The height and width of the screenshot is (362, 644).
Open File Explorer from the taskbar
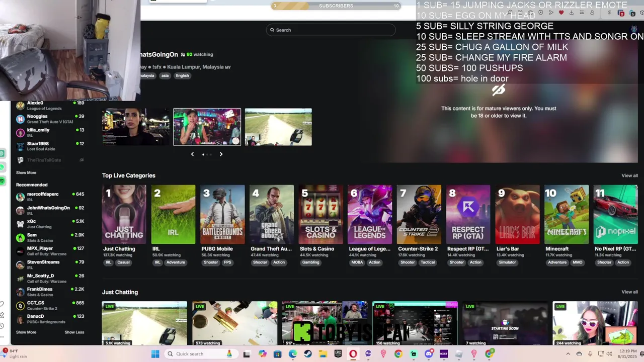pos(323,354)
